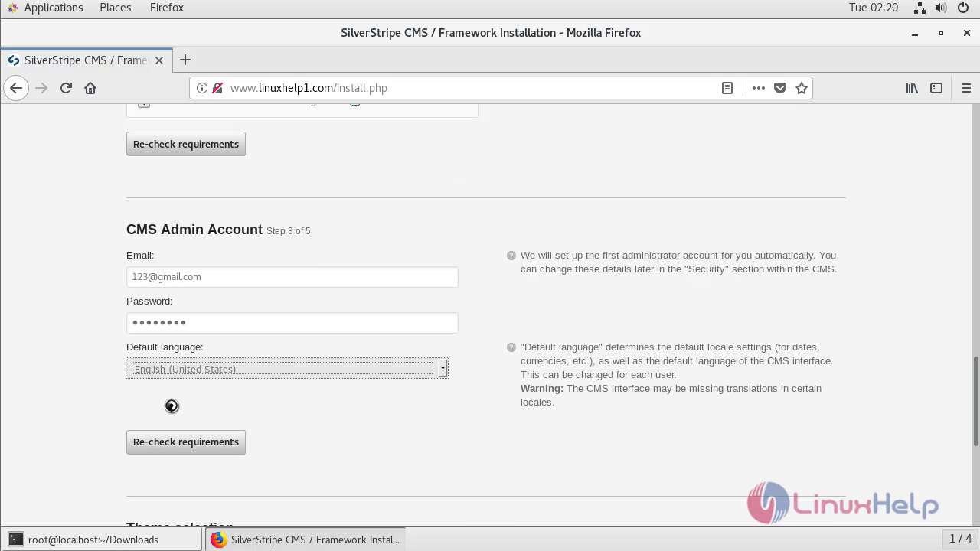Click the Tue 02:20 clock
Image resolution: width=980 pixels, height=551 pixels.
pos(873,8)
